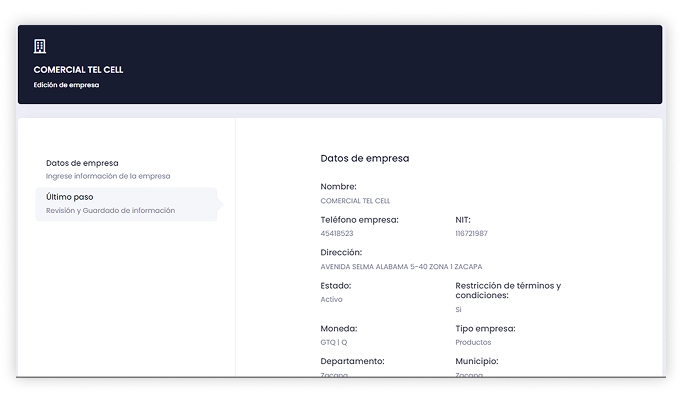Viewport: 682px width, 402px height.
Task: Click the 'Departamento:' field label
Action: pyautogui.click(x=352, y=361)
